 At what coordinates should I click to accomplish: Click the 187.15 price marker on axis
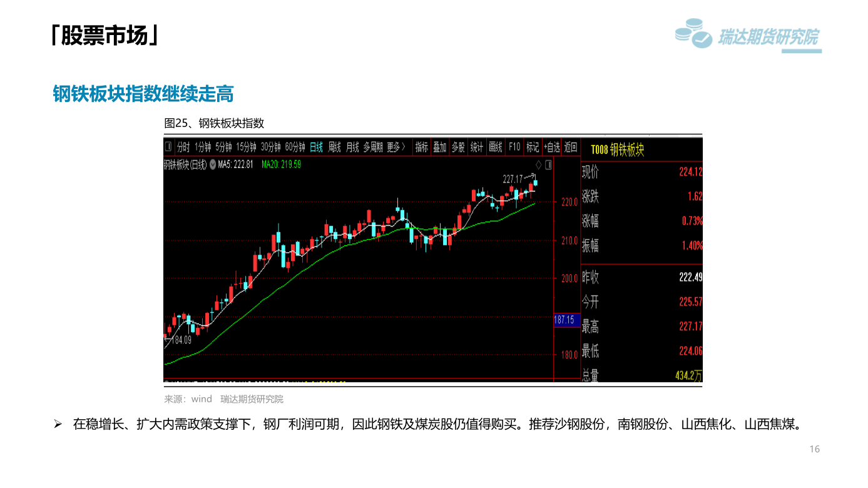click(564, 320)
